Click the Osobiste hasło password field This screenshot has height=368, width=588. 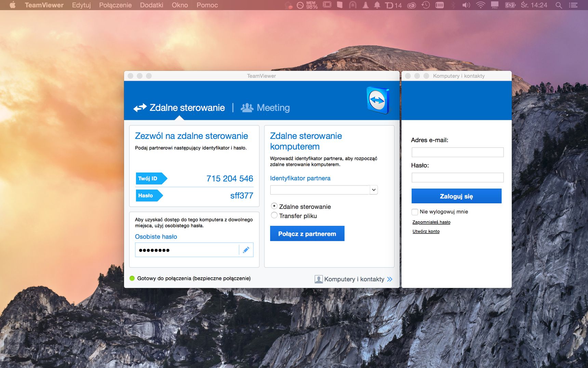[187, 250]
